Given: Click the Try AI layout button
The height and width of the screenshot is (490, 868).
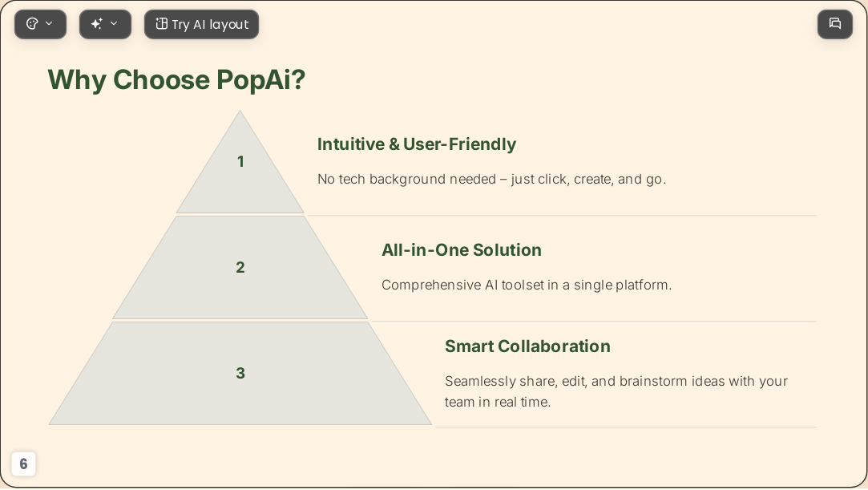Looking at the screenshot, I should pyautogui.click(x=201, y=24).
